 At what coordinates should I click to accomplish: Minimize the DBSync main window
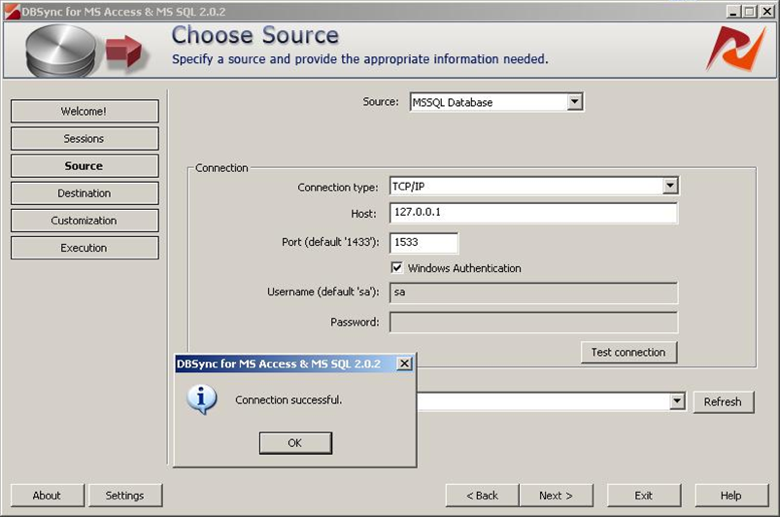click(x=733, y=11)
